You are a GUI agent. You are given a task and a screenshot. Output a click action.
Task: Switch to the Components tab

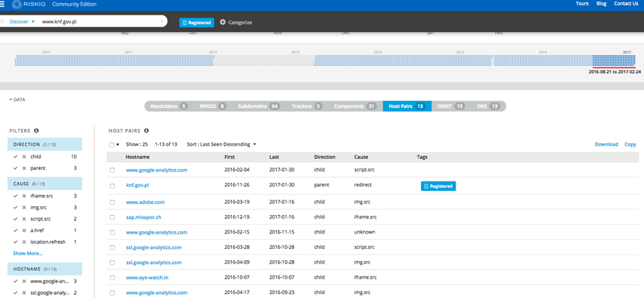(x=355, y=106)
